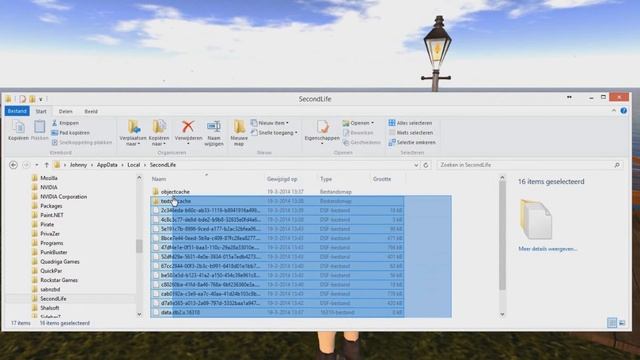
Task: Click the Forward arrow navigation button
Action: pyautogui.click(x=26, y=165)
